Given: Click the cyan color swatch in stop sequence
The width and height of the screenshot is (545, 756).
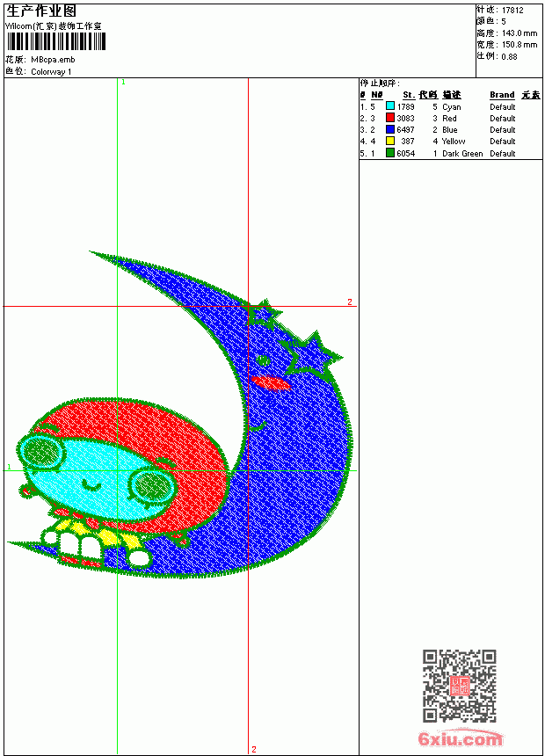Looking at the screenshot, I should pyautogui.click(x=390, y=106).
